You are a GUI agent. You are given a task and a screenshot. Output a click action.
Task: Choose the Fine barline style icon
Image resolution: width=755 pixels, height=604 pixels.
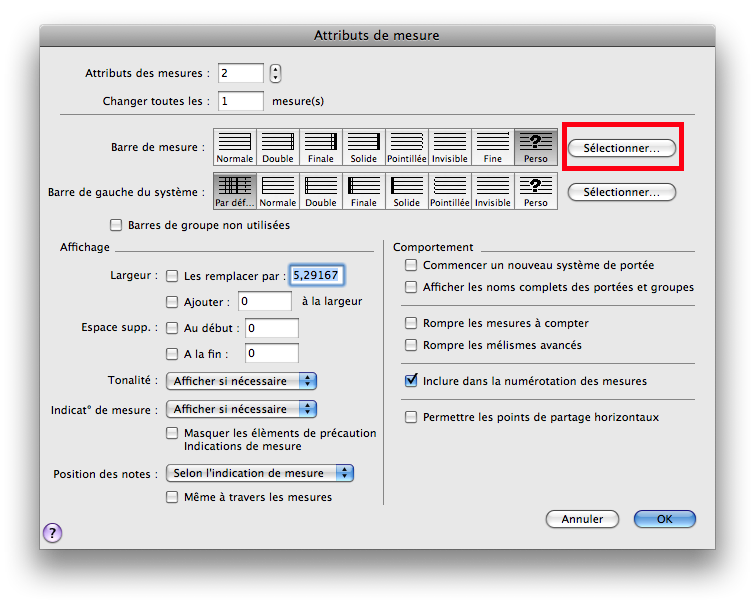(493, 147)
